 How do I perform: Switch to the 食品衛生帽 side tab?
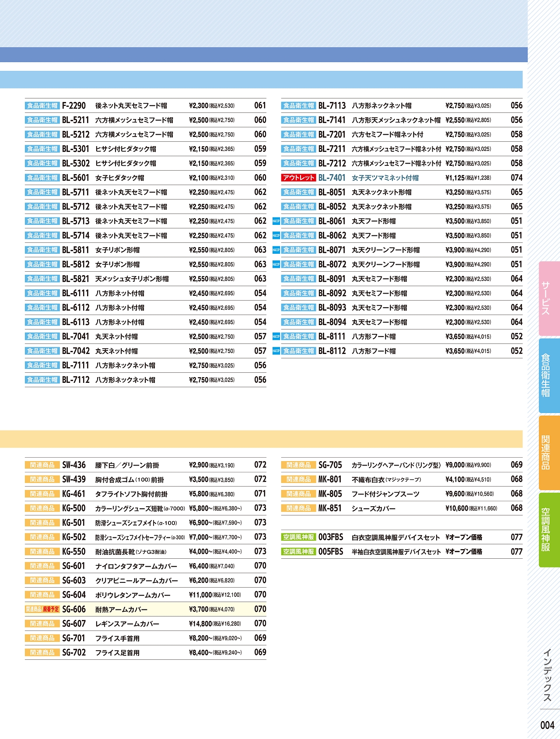click(x=549, y=375)
